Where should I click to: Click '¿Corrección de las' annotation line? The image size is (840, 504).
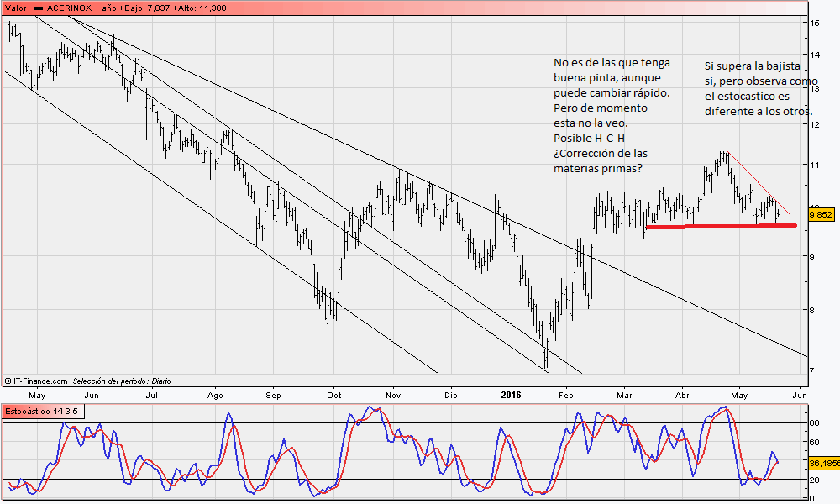601,153
